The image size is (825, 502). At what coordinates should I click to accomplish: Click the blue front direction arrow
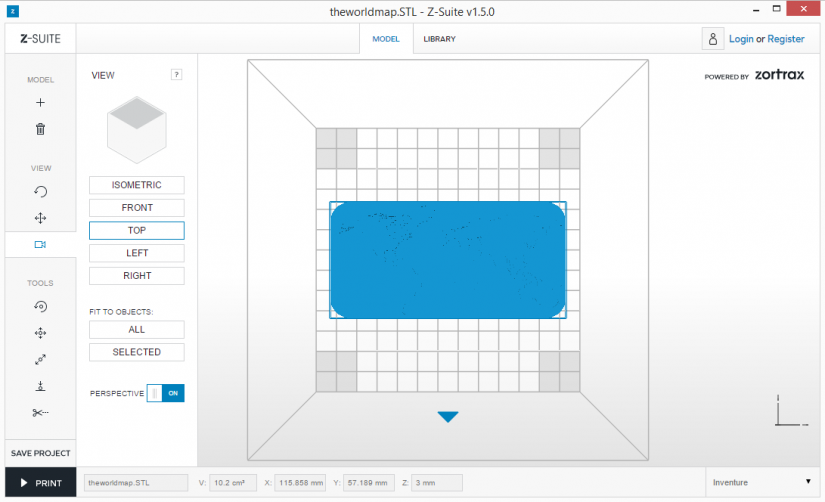448,417
